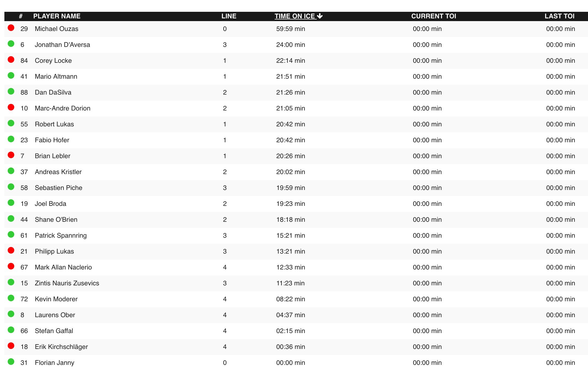Toggle the status dot for Florian Janny
Screen dimensions: 588x375
(x=11, y=362)
